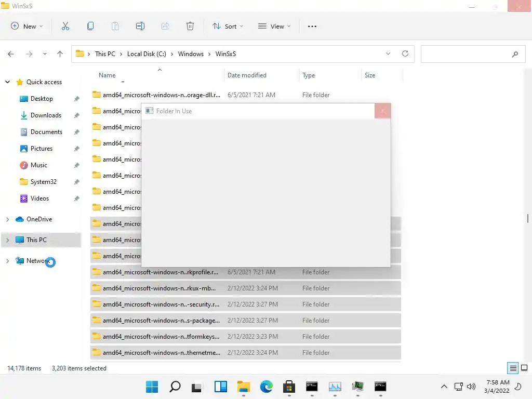Click WinSxS breadcrumb segment
This screenshot has height=399, width=532.
point(225,54)
